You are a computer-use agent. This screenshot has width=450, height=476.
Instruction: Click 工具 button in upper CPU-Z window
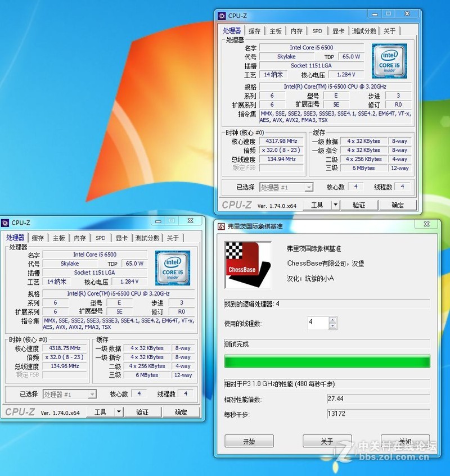(x=317, y=205)
